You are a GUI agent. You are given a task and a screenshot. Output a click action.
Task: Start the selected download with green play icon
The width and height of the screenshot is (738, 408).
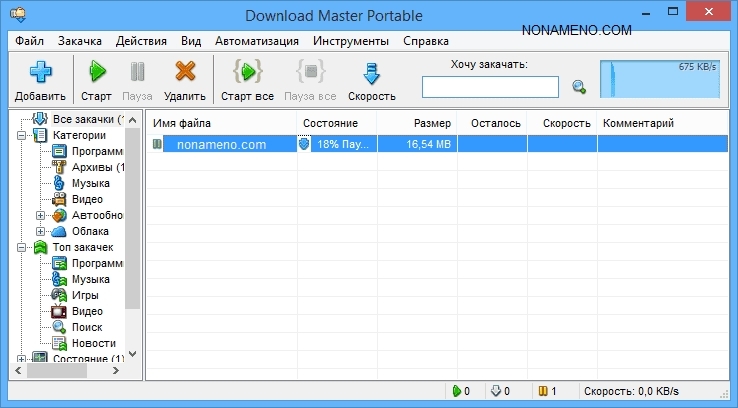point(97,72)
